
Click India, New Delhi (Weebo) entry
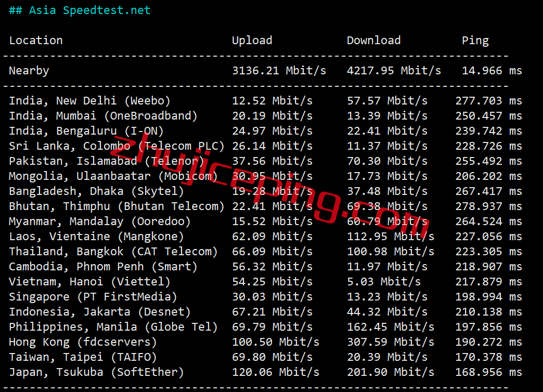pyautogui.click(x=89, y=101)
